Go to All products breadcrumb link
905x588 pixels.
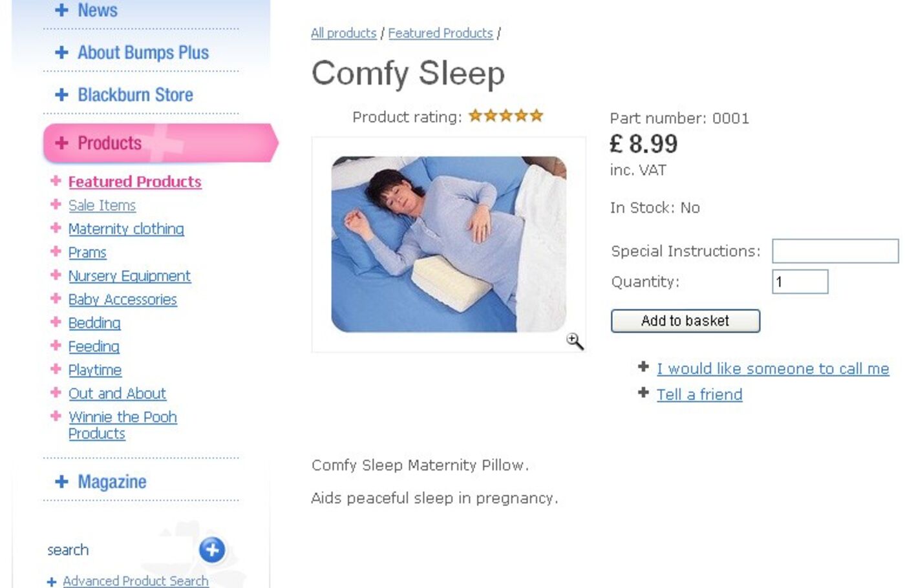(343, 33)
